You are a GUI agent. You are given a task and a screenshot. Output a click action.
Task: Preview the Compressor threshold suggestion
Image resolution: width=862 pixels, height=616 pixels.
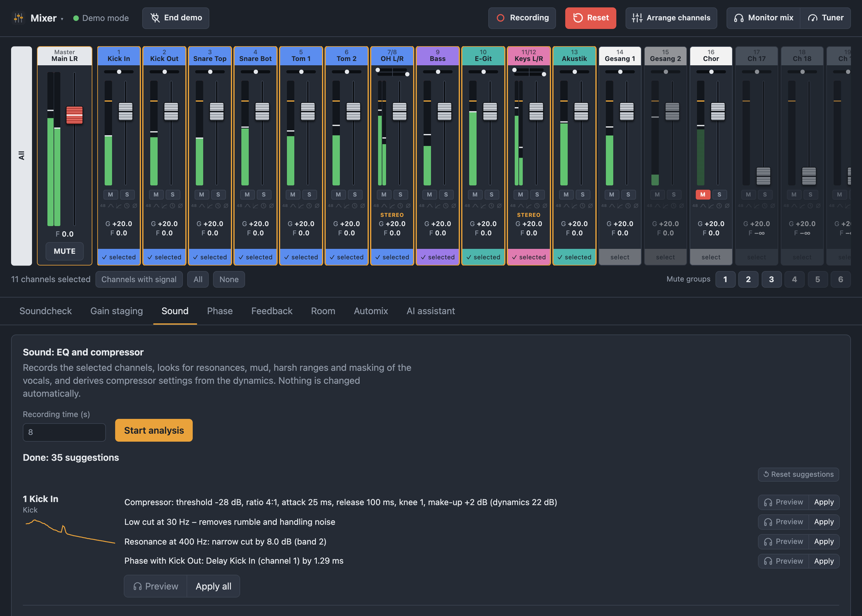click(x=784, y=502)
